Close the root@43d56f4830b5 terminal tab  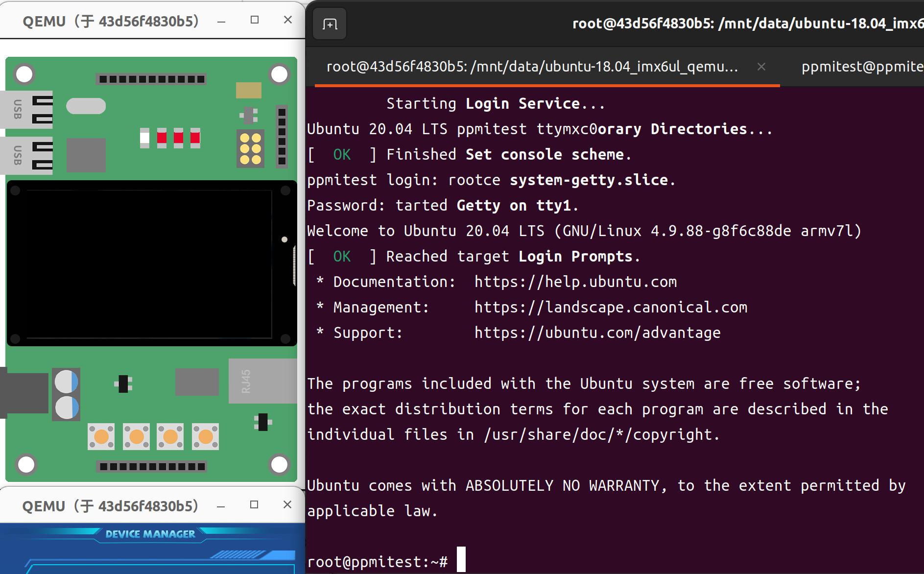tap(761, 67)
